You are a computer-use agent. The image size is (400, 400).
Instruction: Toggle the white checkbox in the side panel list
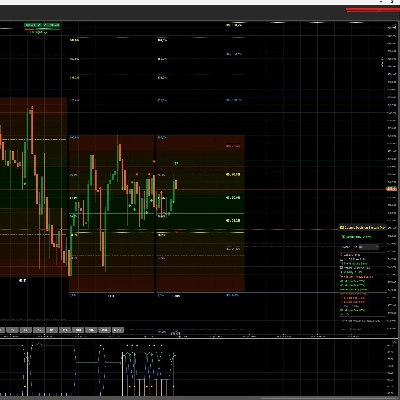click(342, 268)
